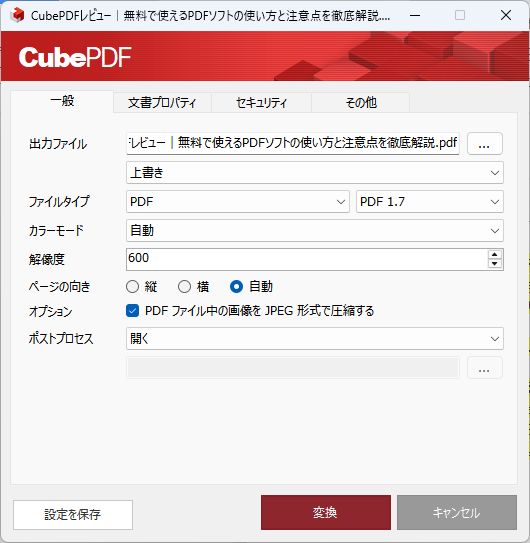Click the 出力ファイル path input field
Image resolution: width=530 pixels, height=543 pixels.
pyautogui.click(x=293, y=143)
